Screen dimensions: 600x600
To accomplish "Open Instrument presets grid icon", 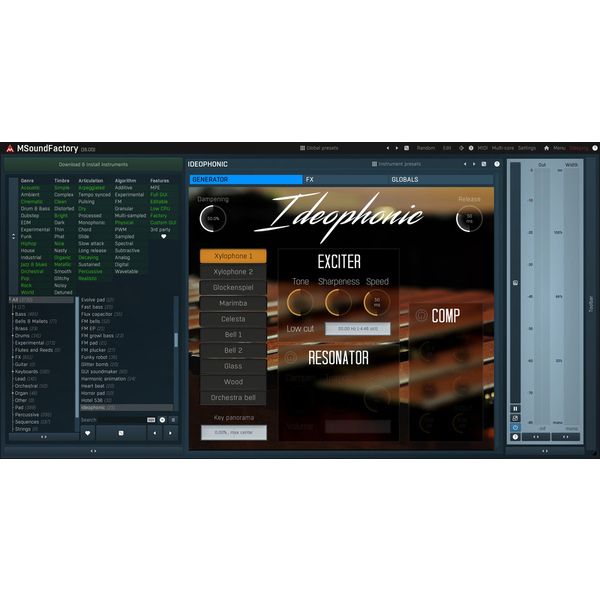I will 374,164.
